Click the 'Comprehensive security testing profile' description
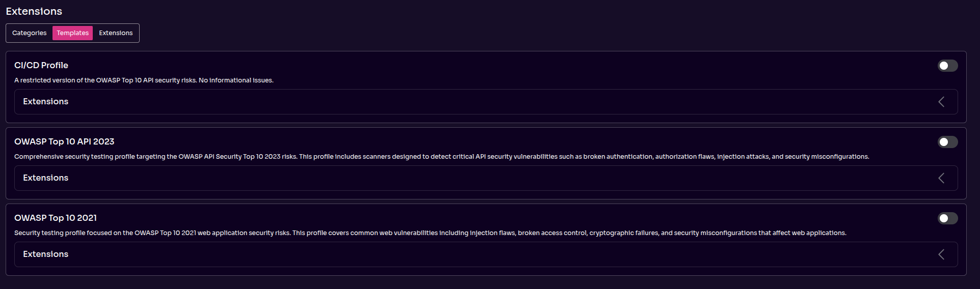Image resolution: width=980 pixels, height=289 pixels. coord(442,157)
